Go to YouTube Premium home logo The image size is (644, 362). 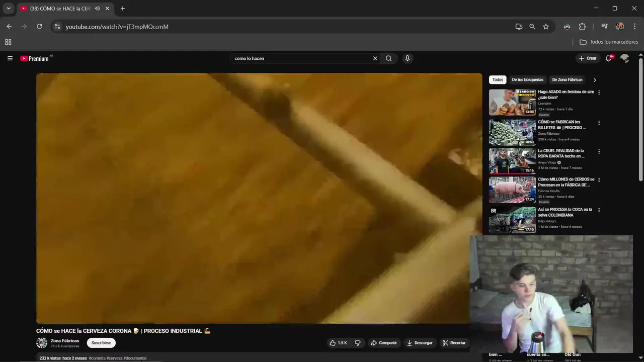click(36, 58)
